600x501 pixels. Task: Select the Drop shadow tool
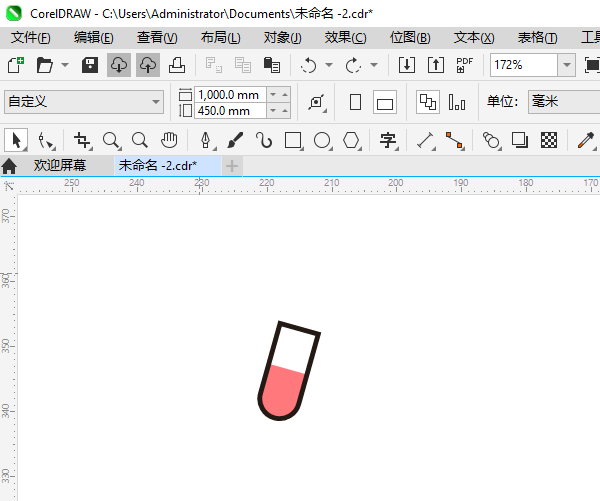(x=520, y=140)
